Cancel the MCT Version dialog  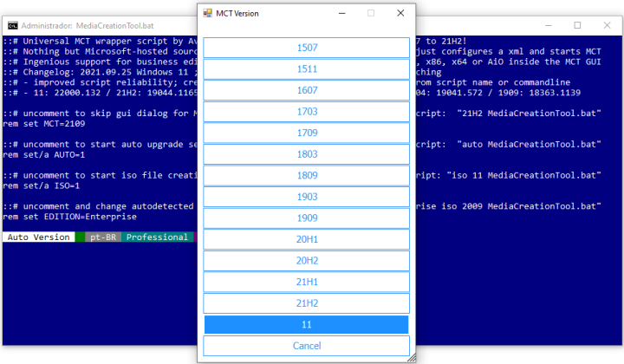pyautogui.click(x=307, y=346)
